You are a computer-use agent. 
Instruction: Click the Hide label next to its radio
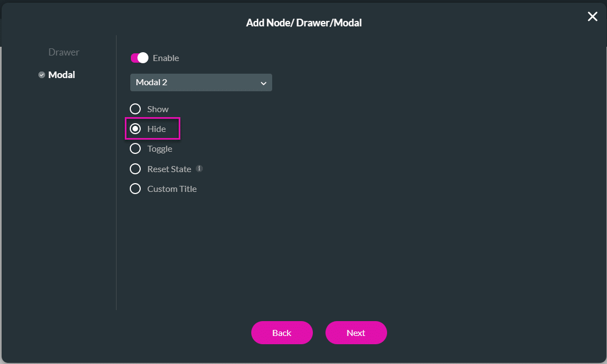pos(157,129)
